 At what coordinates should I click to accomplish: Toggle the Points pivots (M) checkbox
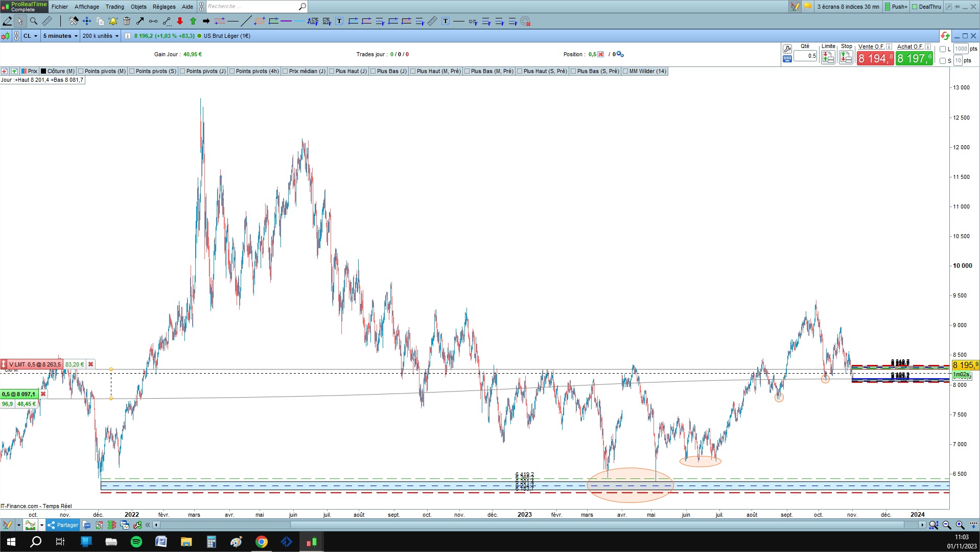[81, 71]
